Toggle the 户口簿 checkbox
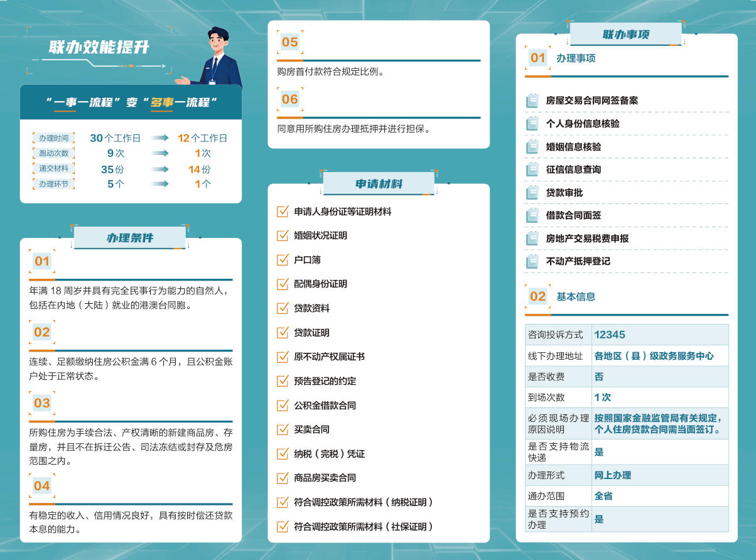Image resolution: width=756 pixels, height=560 pixels. 283,259
